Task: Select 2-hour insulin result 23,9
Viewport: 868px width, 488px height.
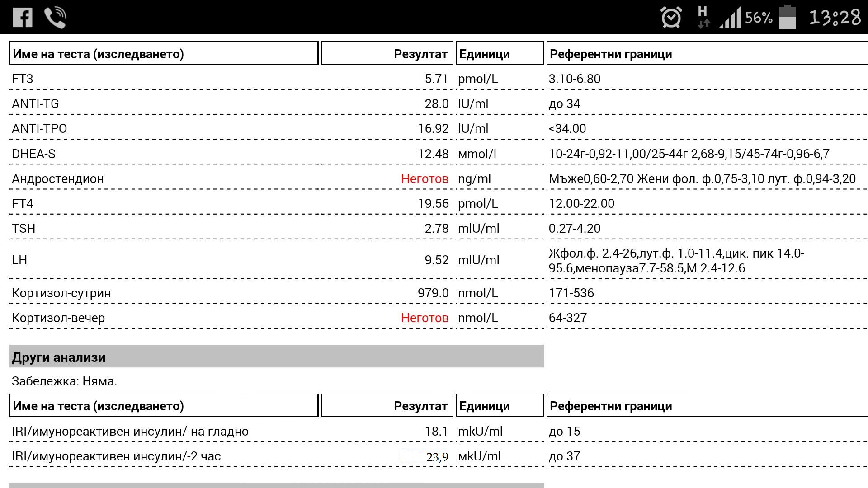Action: pos(437,457)
